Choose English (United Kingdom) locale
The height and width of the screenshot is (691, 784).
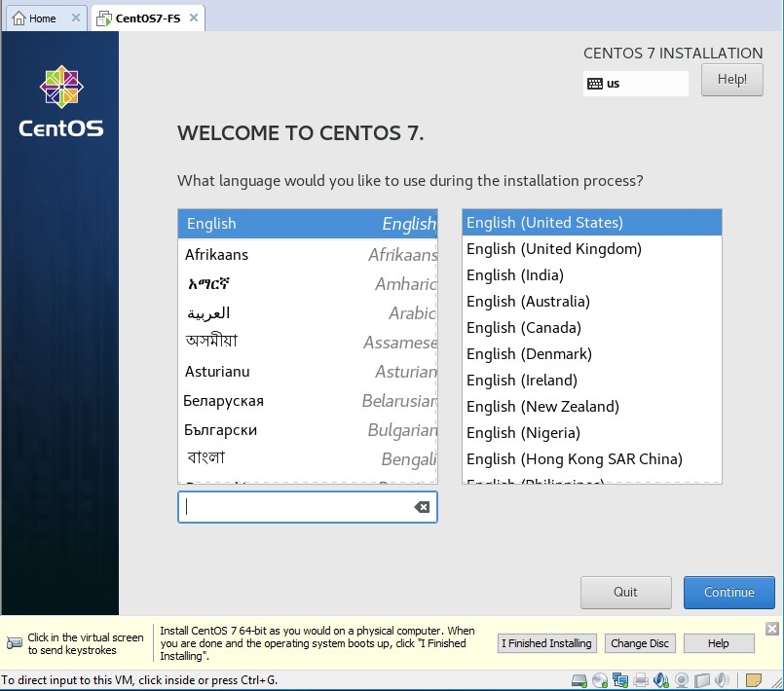553,249
